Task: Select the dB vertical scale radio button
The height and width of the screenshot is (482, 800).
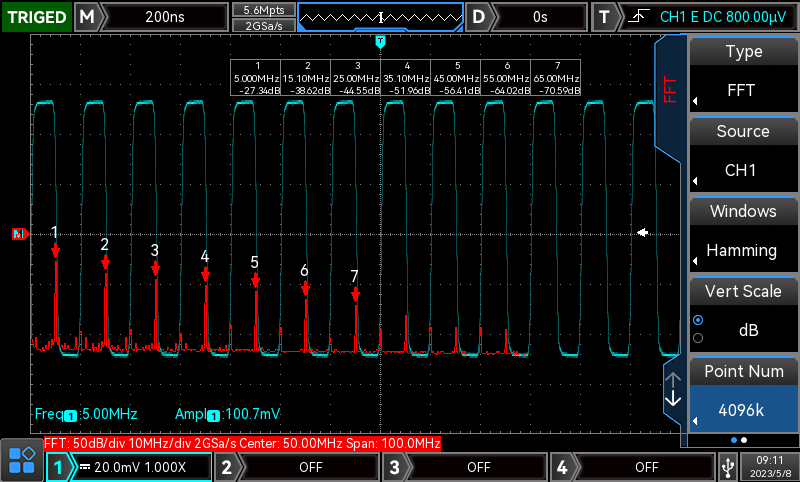Action: tap(698, 320)
